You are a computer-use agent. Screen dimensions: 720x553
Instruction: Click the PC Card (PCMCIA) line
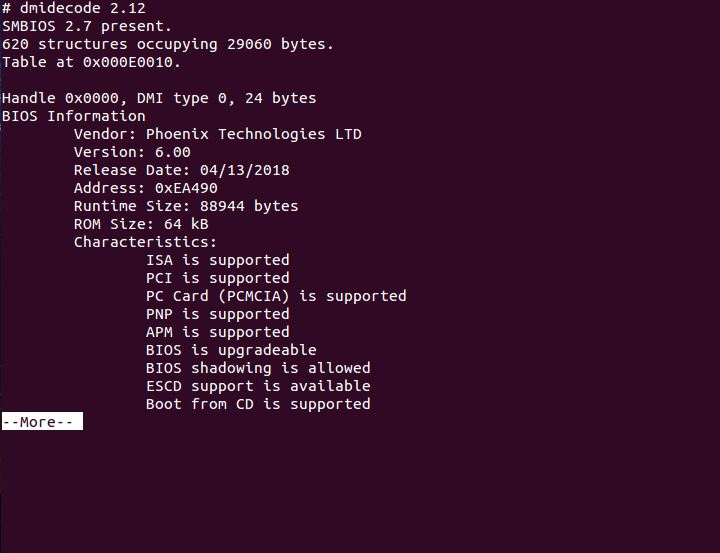point(276,296)
